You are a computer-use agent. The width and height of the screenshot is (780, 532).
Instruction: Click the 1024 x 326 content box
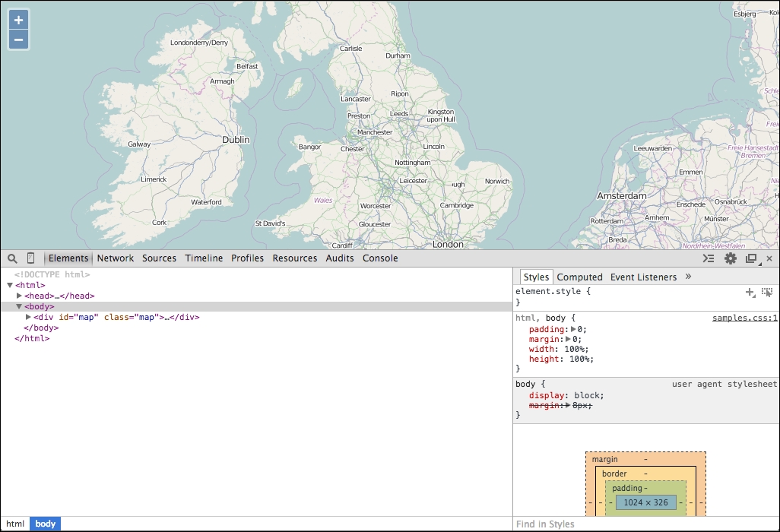(x=645, y=502)
